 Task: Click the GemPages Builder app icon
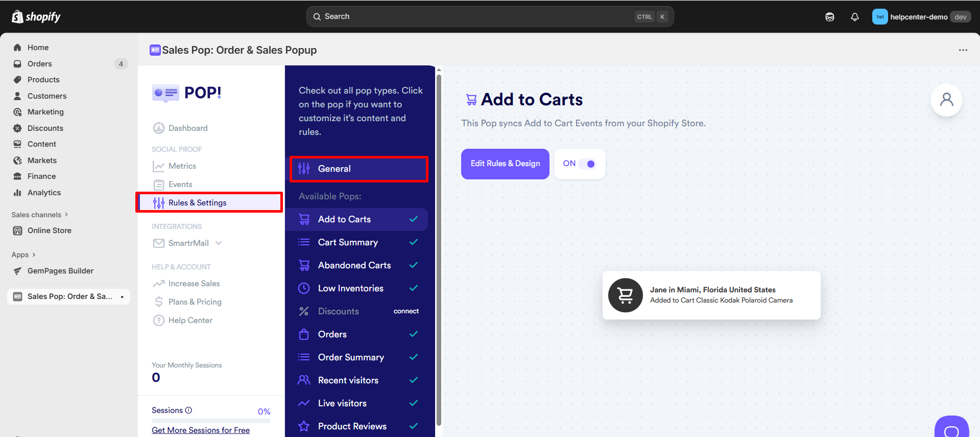coord(17,271)
